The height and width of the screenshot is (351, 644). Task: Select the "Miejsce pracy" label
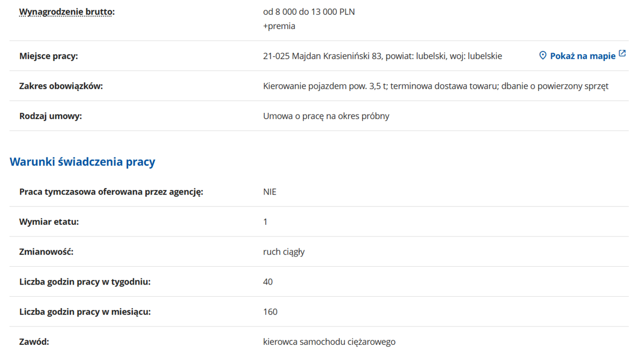coord(49,56)
